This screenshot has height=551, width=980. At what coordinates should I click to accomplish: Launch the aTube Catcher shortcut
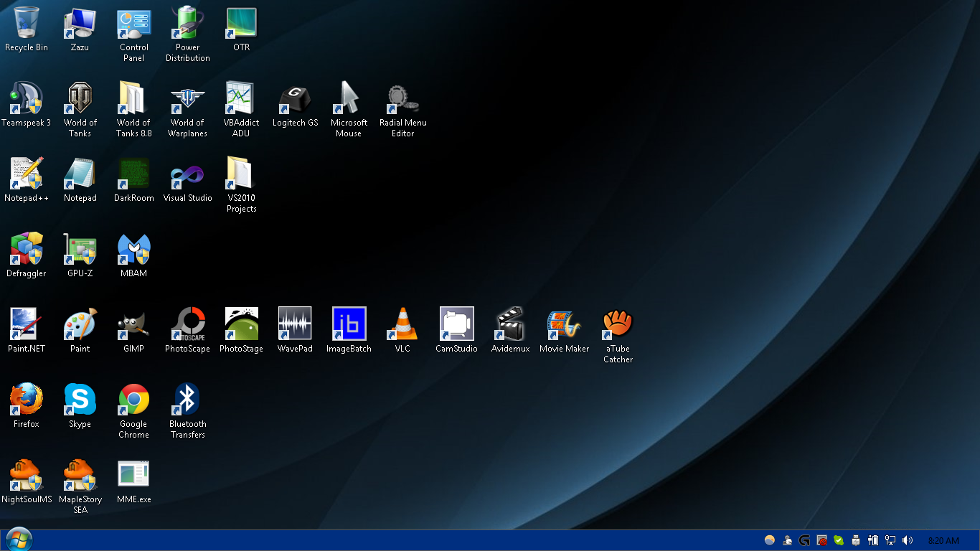pos(618,324)
